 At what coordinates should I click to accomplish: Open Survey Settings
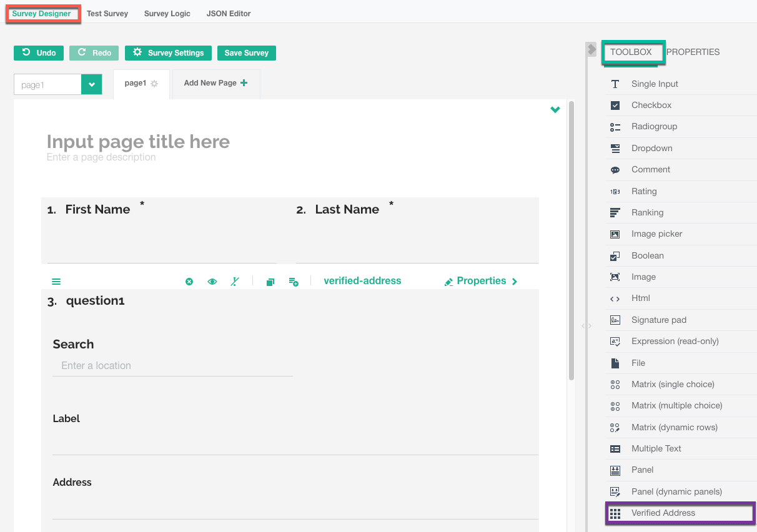click(168, 53)
